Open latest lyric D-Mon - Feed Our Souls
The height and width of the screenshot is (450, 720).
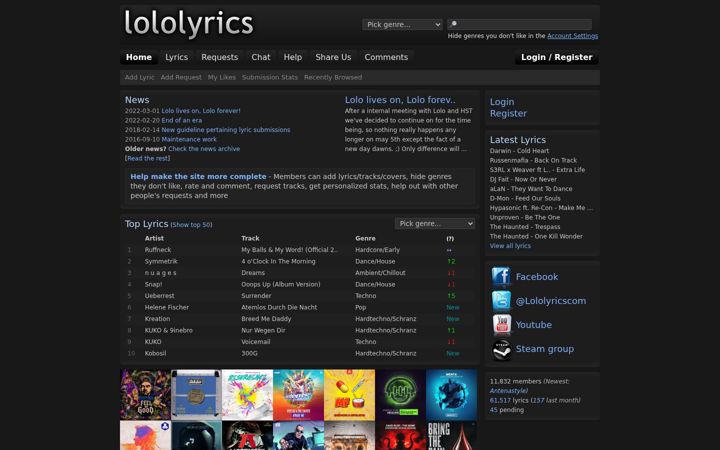(x=525, y=198)
